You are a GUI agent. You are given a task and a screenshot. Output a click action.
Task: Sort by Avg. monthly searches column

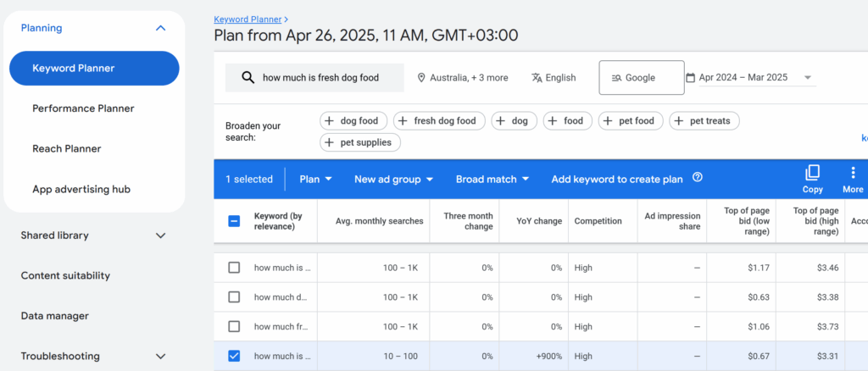379,221
